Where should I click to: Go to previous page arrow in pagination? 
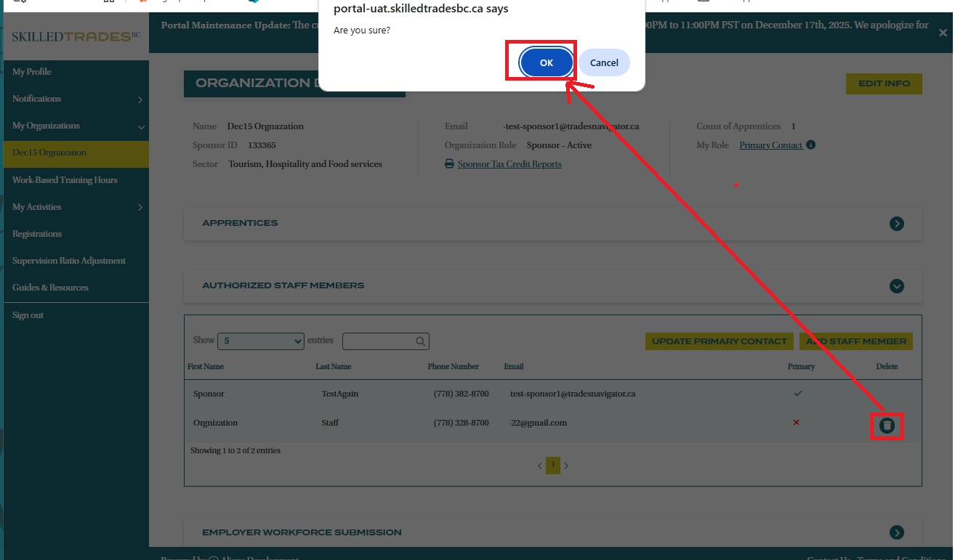tap(540, 466)
